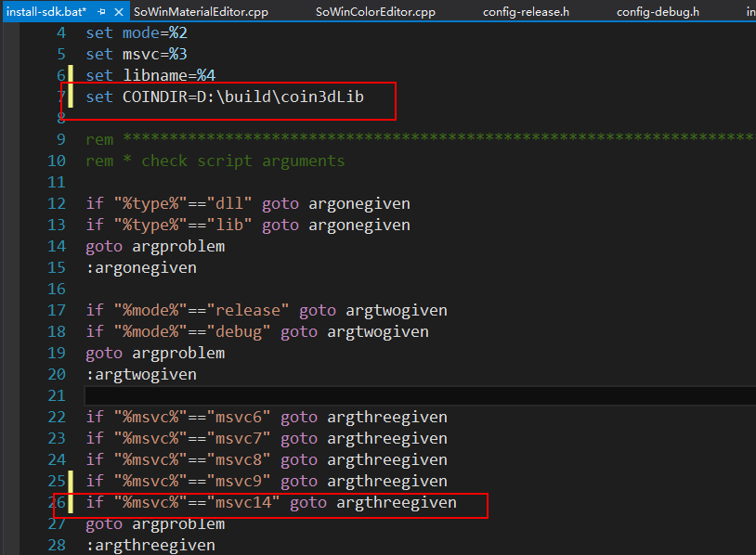756x555 pixels.
Task: Click the "msvc6" string on line 22
Action: 238,418
